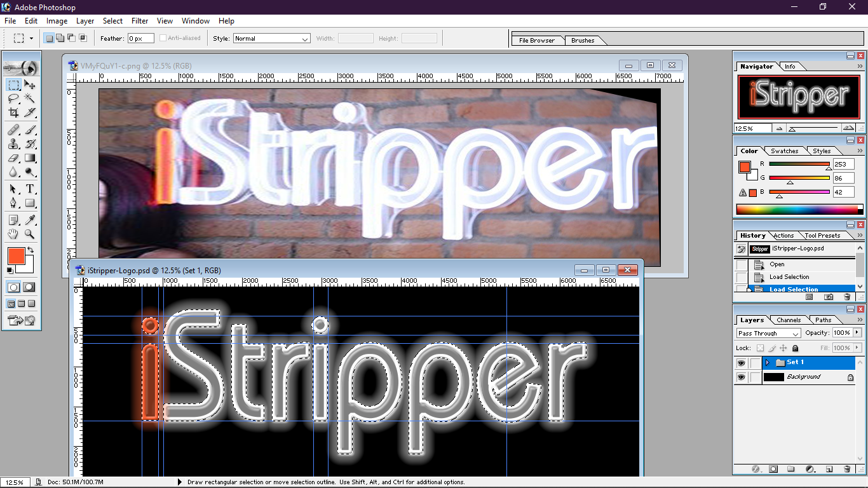Select the Gradient tool
868x488 pixels.
[30, 158]
